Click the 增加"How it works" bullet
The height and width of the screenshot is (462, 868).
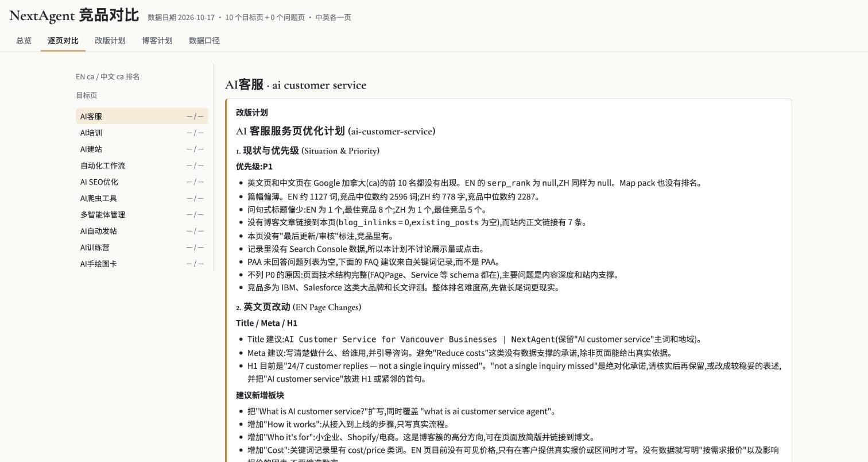pos(348,424)
